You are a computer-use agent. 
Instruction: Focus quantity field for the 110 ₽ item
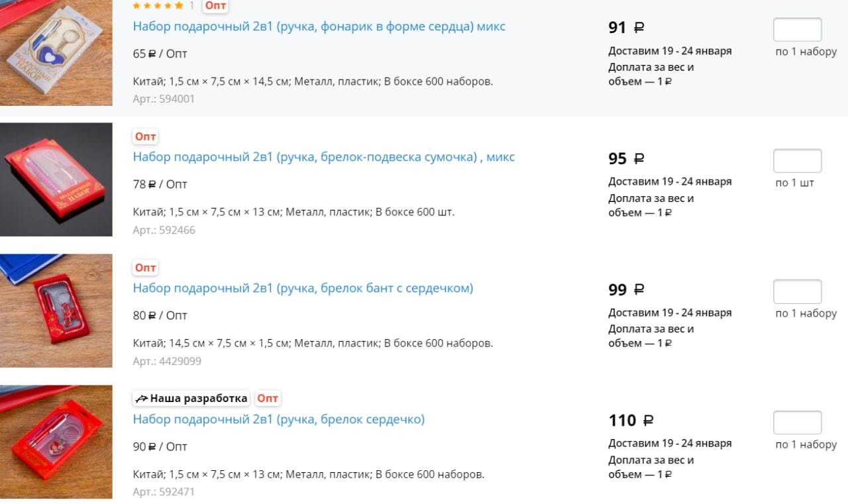pyautogui.click(x=798, y=423)
